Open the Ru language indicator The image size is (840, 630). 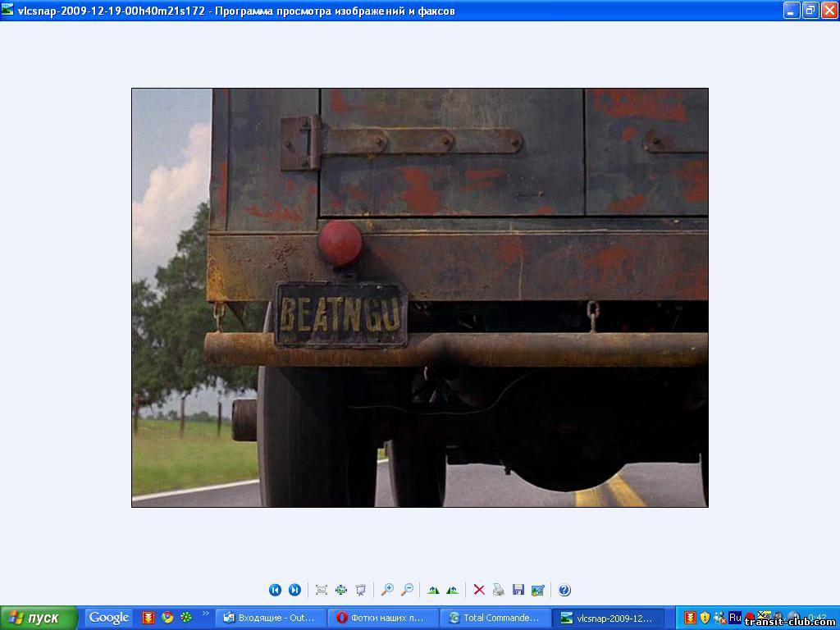click(735, 618)
